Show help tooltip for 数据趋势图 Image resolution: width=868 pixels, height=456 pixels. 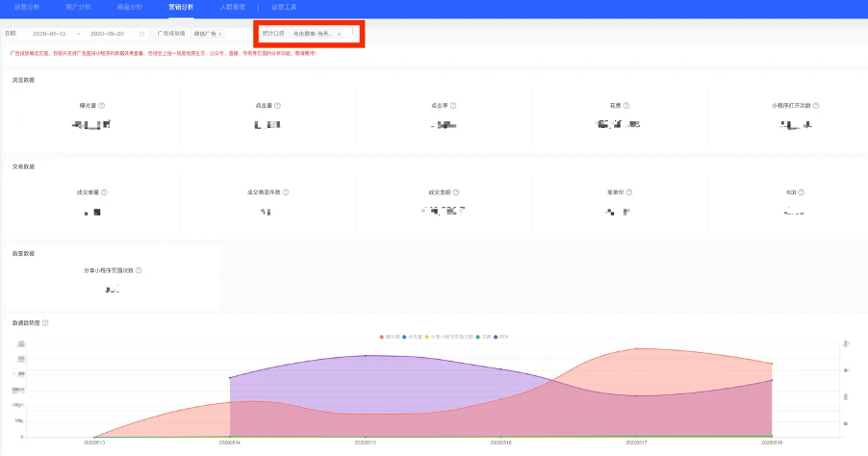(45, 323)
